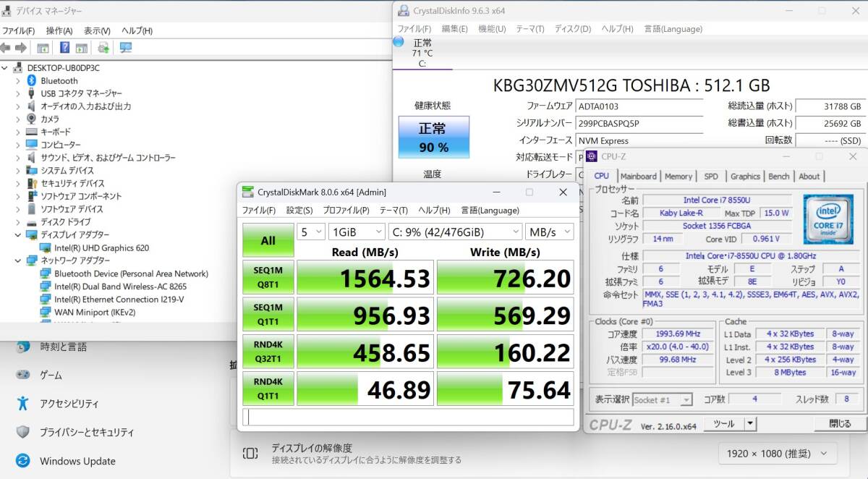This screenshot has height=479, width=868.
Task: Open 設定(S) menu in CrystalDiskMark
Action: pos(299,211)
